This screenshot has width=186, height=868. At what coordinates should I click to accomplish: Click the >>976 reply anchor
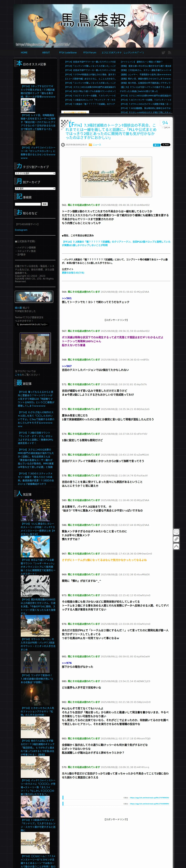[66, 663]
